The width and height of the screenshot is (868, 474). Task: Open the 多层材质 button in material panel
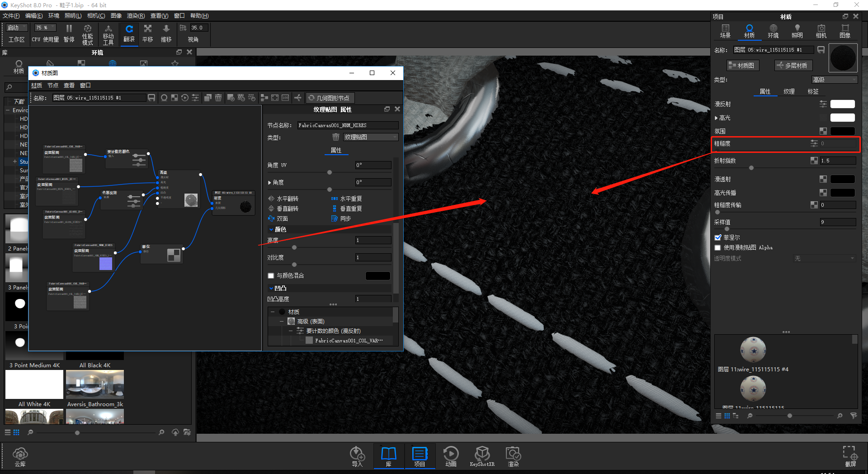[x=793, y=65]
